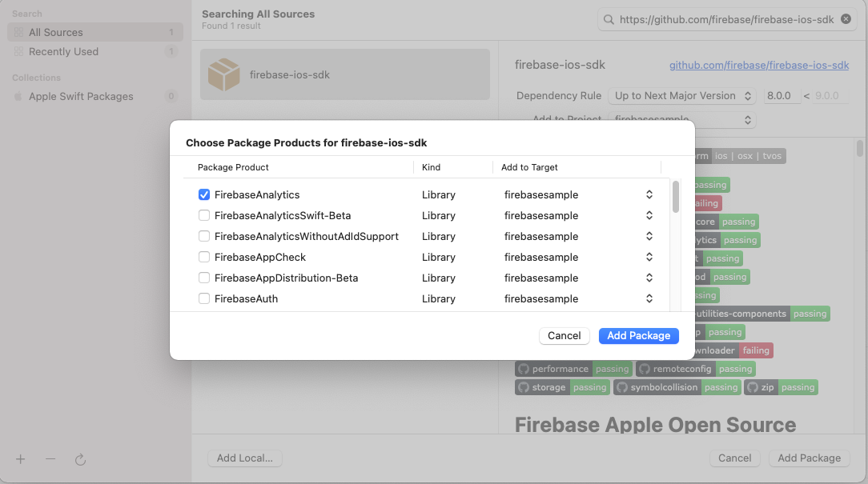Click the package URL search field

coord(726,19)
